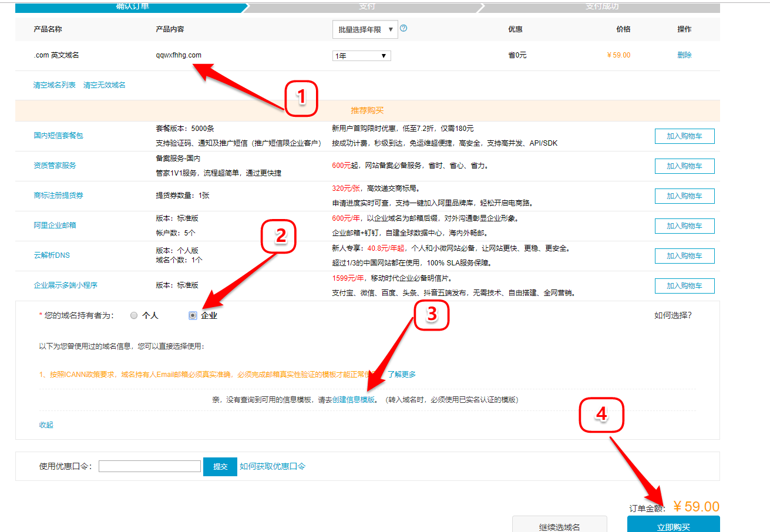Click the 提交 button
Screen dimensions: 770x532
click(220, 467)
